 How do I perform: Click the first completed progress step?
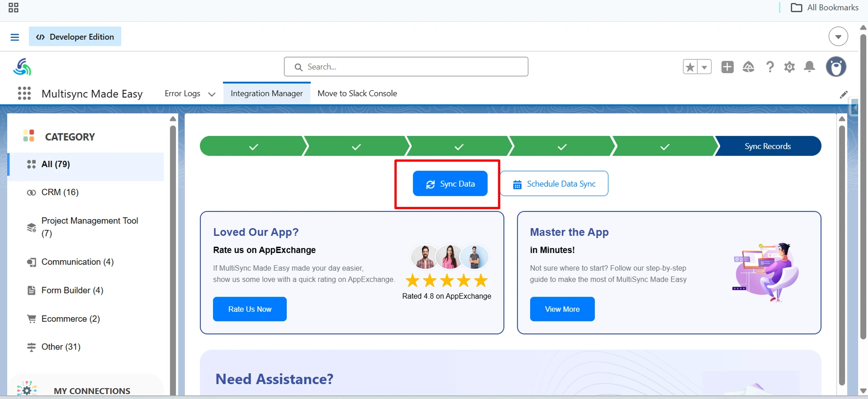(253, 146)
